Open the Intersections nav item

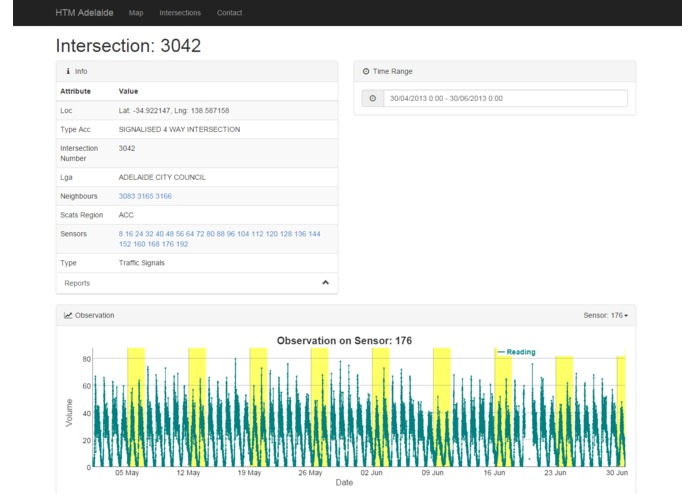(180, 13)
